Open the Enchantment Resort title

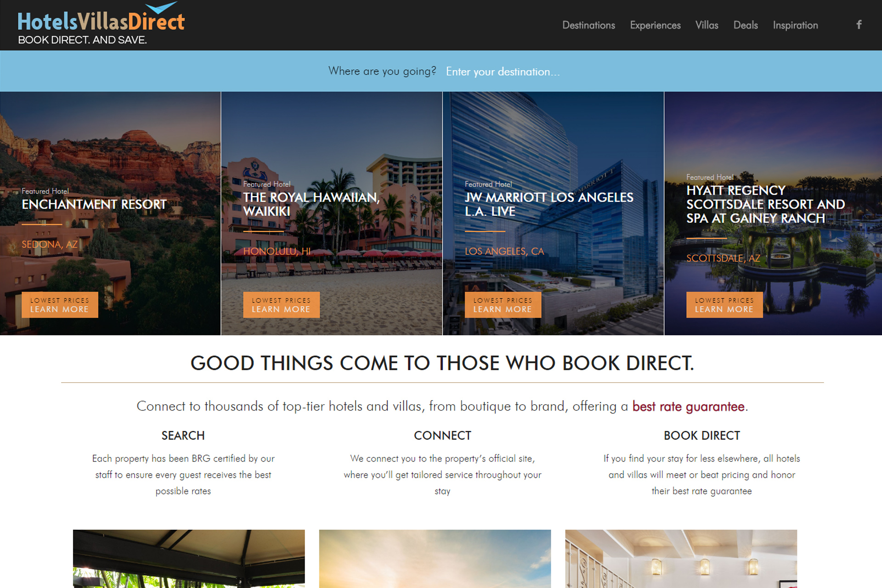94,204
